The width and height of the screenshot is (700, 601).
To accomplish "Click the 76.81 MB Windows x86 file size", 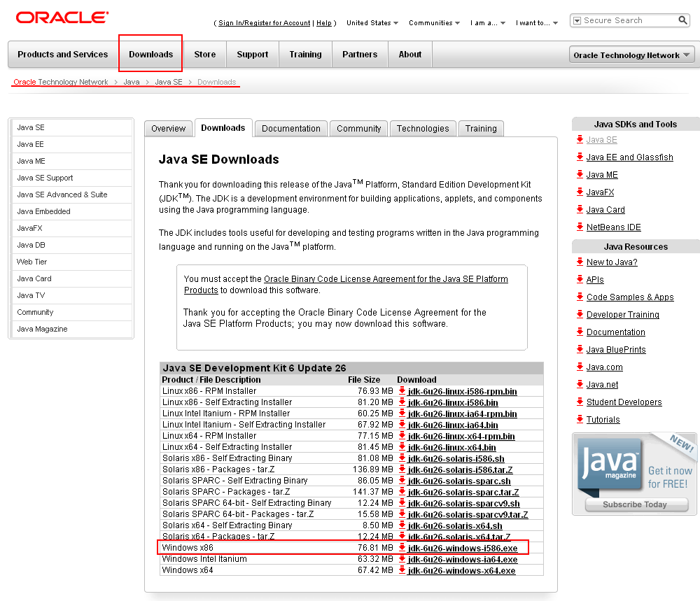I will pyautogui.click(x=375, y=547).
